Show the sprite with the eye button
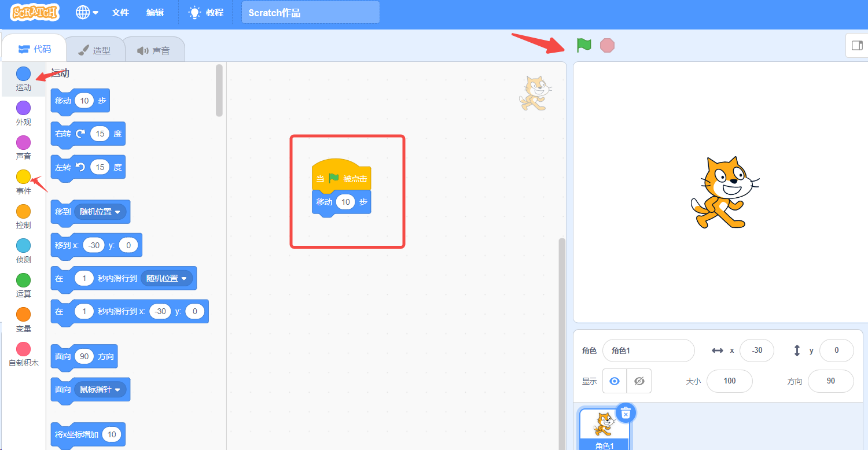Screen dimensions: 868x450 click(x=615, y=381)
